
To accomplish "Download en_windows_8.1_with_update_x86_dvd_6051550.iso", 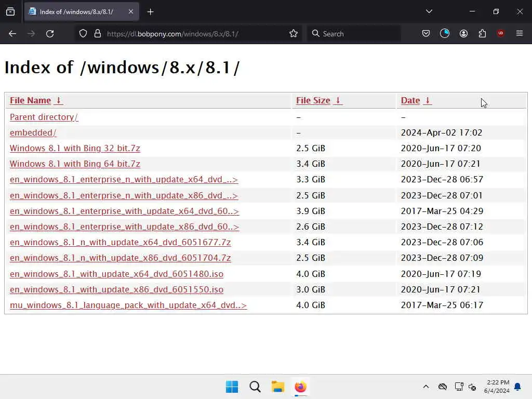I will (x=117, y=289).
